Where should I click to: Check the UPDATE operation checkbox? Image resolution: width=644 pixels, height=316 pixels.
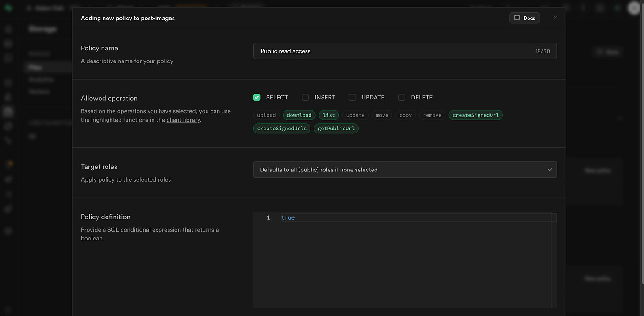point(353,97)
